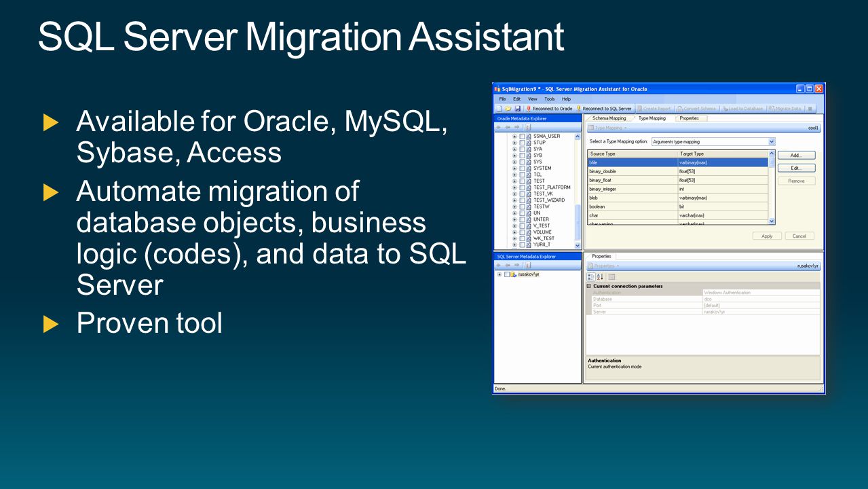Check the TCL schema checkbox

522,175
